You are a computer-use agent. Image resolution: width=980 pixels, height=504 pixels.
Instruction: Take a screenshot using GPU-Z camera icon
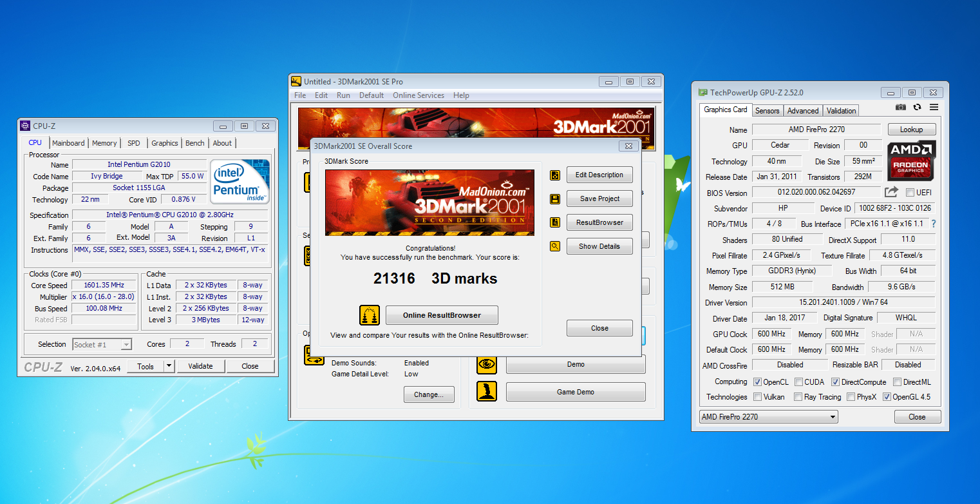click(901, 108)
